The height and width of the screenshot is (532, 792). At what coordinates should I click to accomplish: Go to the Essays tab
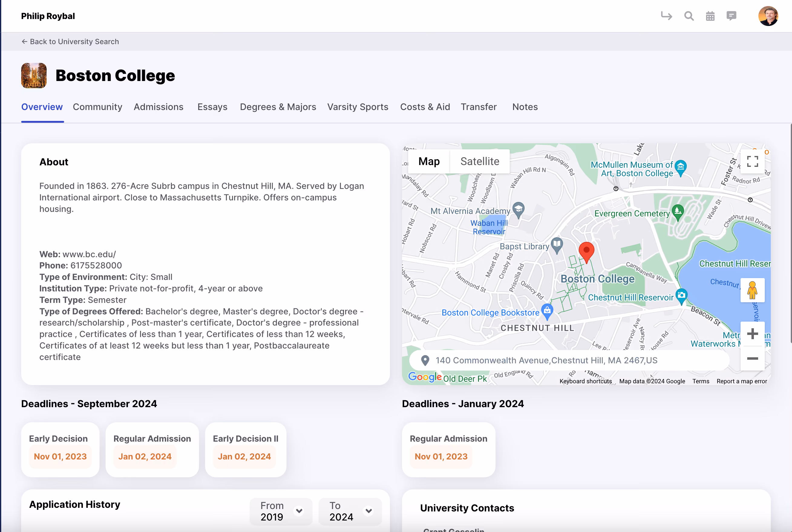pos(212,107)
